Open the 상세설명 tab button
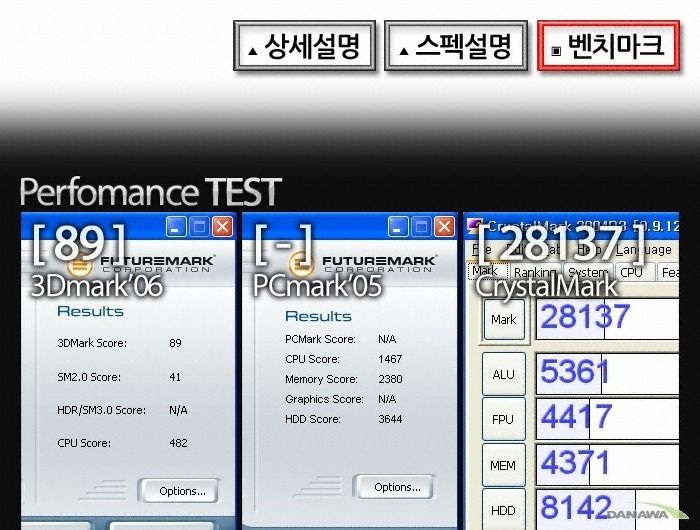The image size is (700, 530). (x=304, y=46)
